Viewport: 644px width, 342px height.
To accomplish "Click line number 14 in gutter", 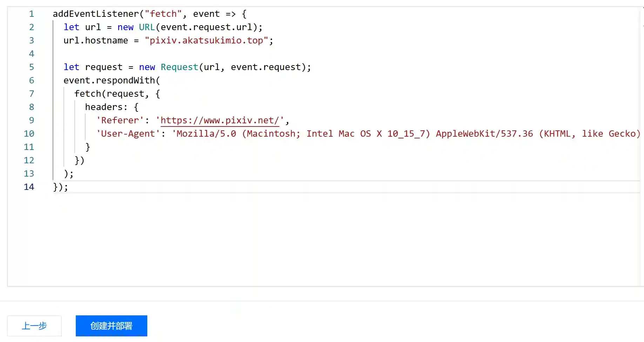I will (29, 187).
